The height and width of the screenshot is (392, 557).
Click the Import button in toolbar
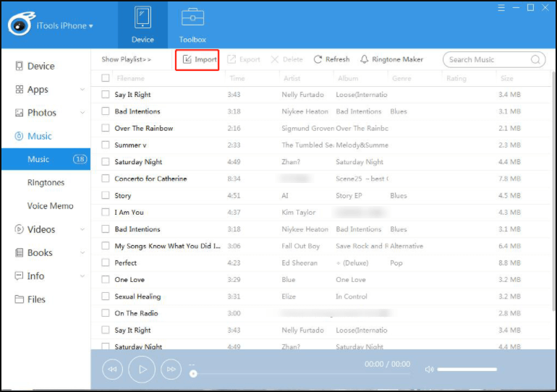tap(200, 59)
